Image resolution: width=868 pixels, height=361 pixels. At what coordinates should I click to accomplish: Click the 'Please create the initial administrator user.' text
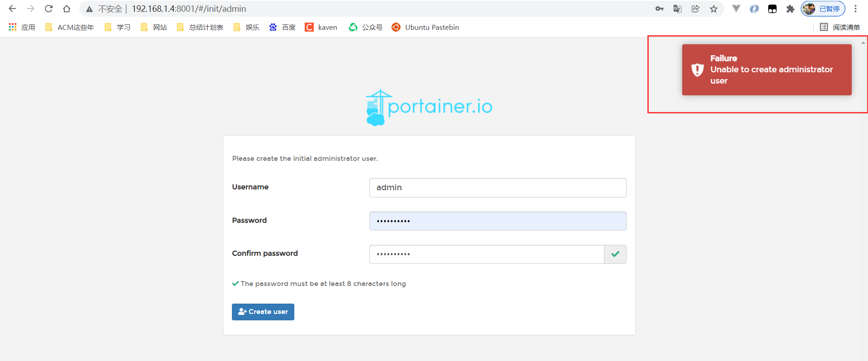[x=305, y=159]
